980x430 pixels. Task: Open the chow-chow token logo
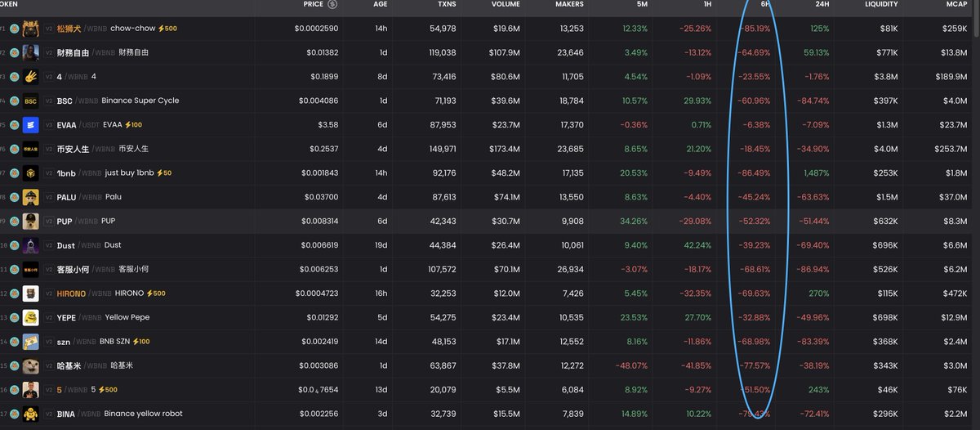click(x=30, y=29)
